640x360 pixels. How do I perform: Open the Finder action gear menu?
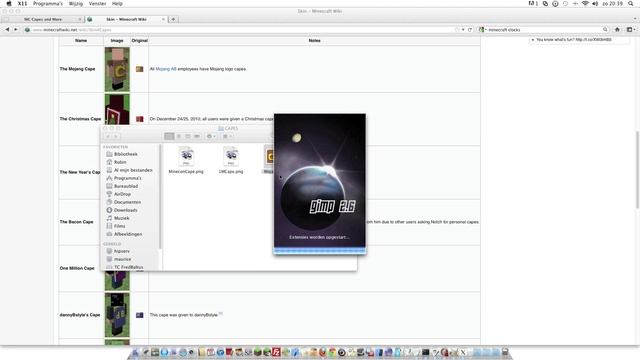pos(211,136)
